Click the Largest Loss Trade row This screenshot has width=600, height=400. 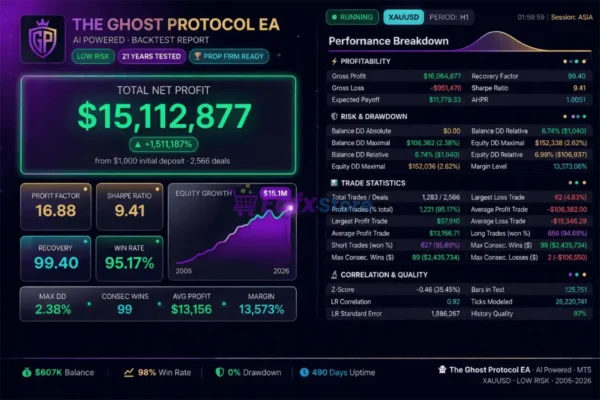pos(528,198)
